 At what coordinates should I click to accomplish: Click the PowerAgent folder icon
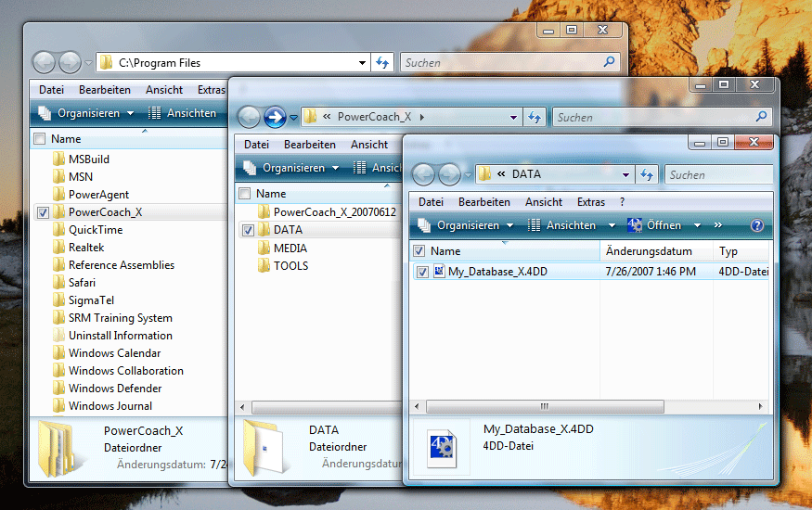click(x=59, y=194)
